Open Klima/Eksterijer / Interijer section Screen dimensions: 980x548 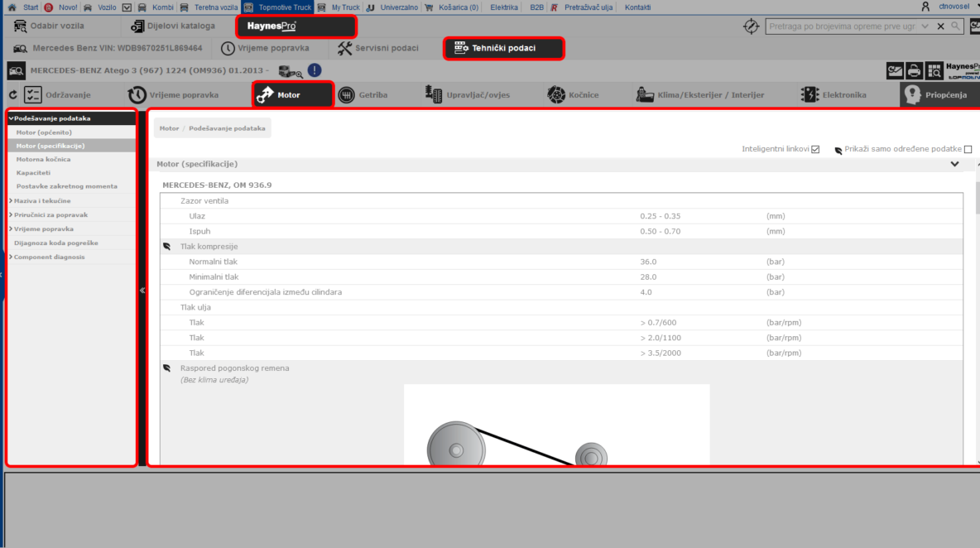point(700,95)
